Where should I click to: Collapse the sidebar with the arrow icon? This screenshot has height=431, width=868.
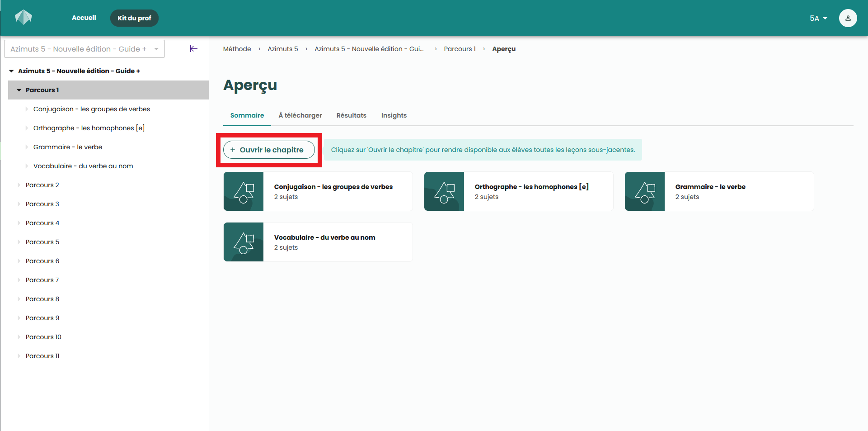pyautogui.click(x=193, y=49)
